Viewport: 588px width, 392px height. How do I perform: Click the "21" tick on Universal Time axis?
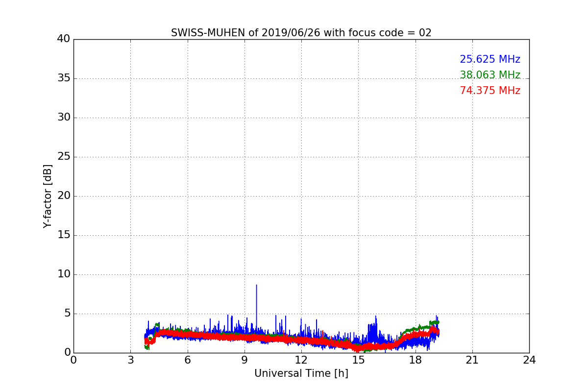tap(472, 360)
